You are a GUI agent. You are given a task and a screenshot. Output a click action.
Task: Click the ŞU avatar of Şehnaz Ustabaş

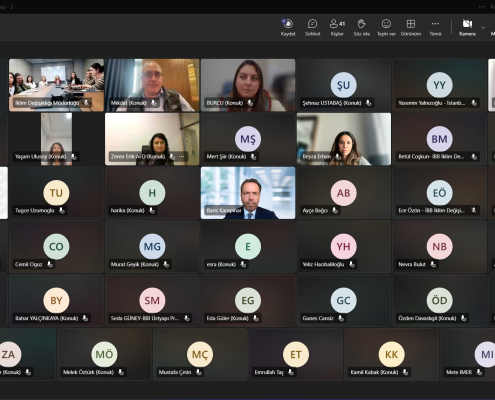[344, 85]
